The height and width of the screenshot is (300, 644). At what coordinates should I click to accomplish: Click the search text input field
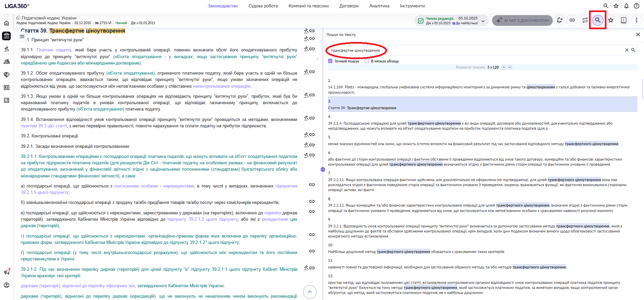pyautogui.click(x=470, y=50)
